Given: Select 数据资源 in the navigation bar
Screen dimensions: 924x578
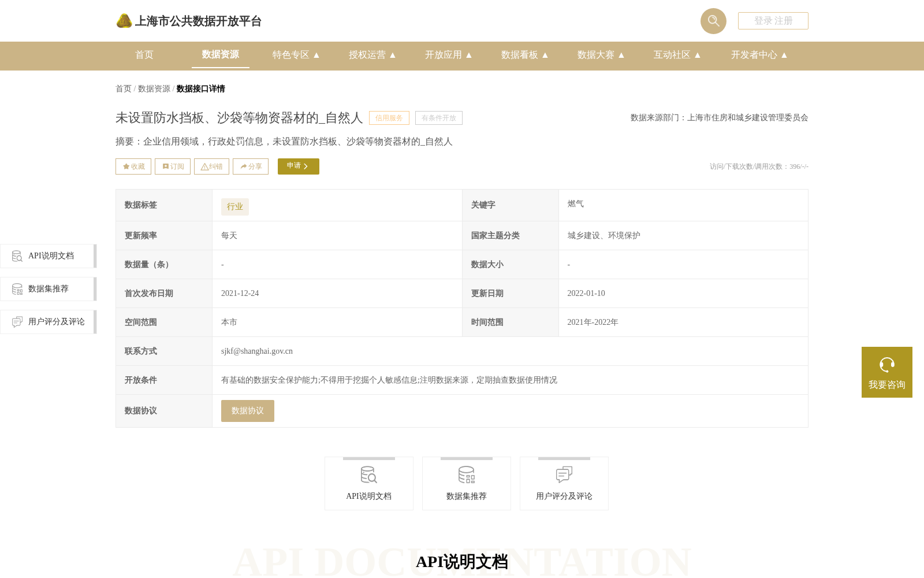Looking at the screenshot, I should click(221, 54).
